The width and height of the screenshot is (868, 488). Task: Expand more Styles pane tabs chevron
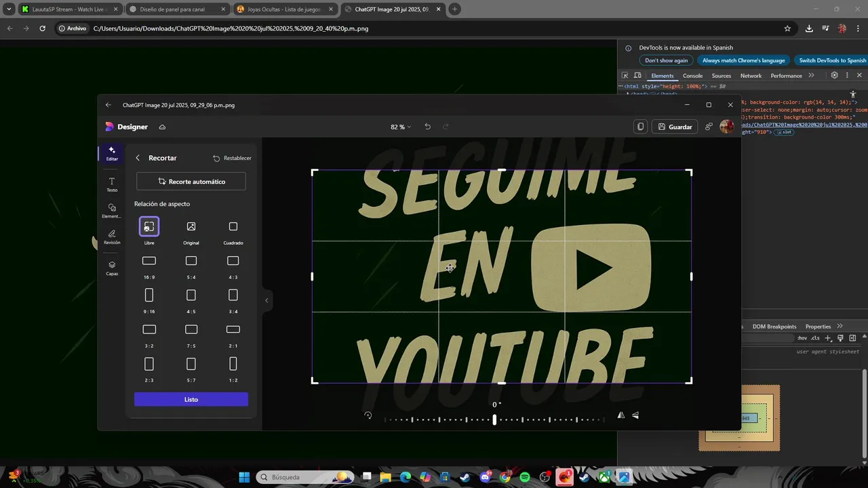click(x=840, y=326)
